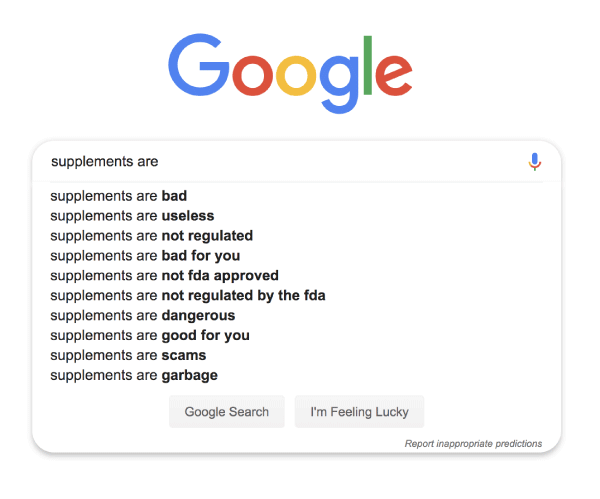600x499 pixels.
Task: Click the microphone voice search icon
Action: (x=535, y=161)
